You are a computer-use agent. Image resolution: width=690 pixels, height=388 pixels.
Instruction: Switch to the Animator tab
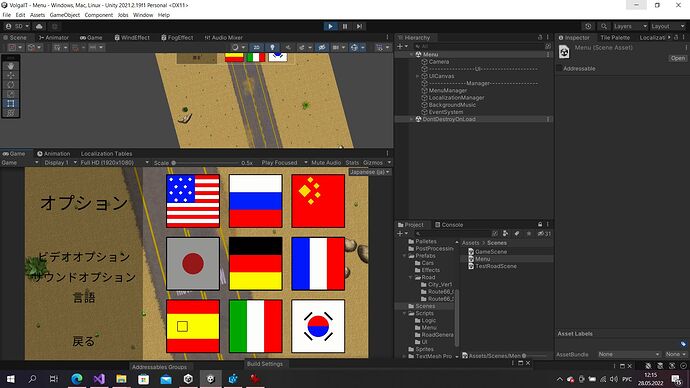54,38
